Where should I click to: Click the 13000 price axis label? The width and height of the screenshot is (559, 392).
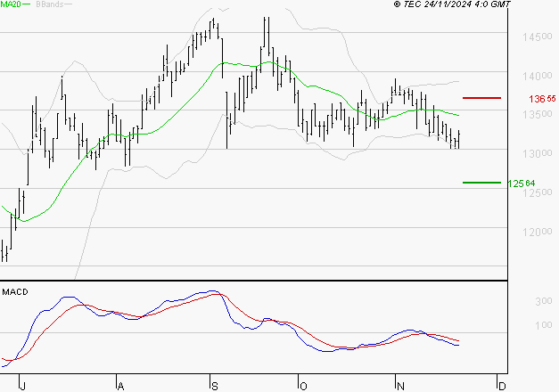538,153
